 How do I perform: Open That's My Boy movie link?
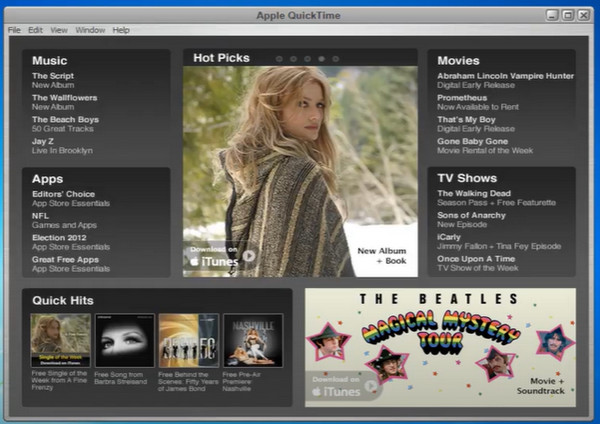(x=476, y=124)
